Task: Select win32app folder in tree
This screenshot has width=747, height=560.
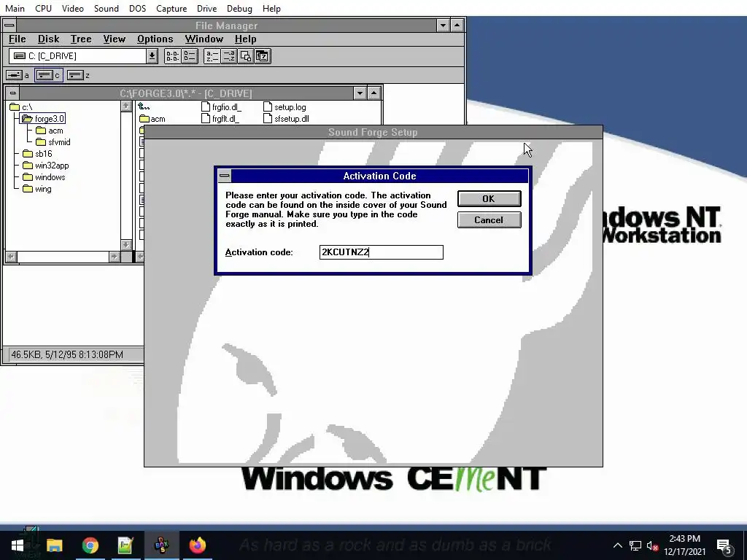Action: tap(46, 166)
